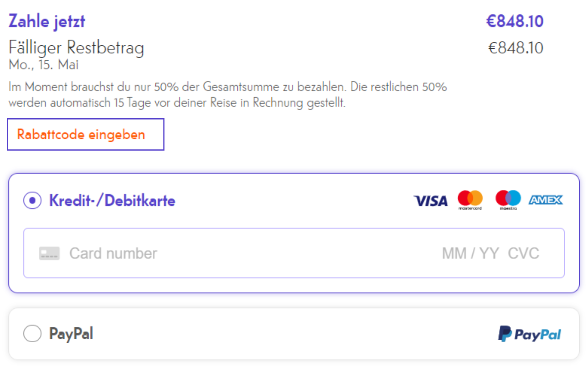This screenshot has width=588, height=391.
Task: Click the AMEX card logo
Action: (x=546, y=200)
